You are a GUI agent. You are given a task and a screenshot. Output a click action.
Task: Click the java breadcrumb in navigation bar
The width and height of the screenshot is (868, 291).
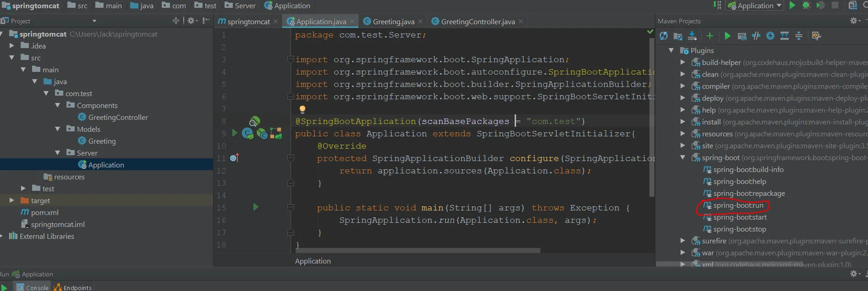[142, 5]
